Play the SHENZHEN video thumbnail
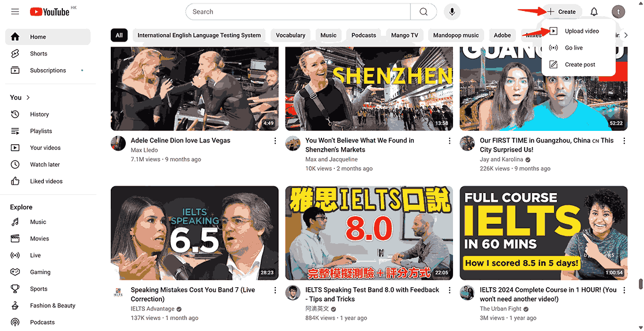This screenshot has width=644, height=331. pyautogui.click(x=369, y=89)
